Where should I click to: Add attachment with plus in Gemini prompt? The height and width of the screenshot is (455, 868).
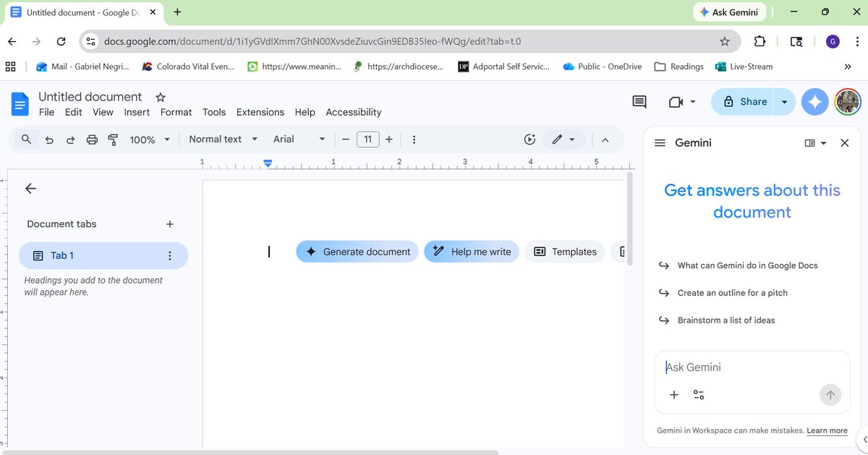tap(674, 395)
